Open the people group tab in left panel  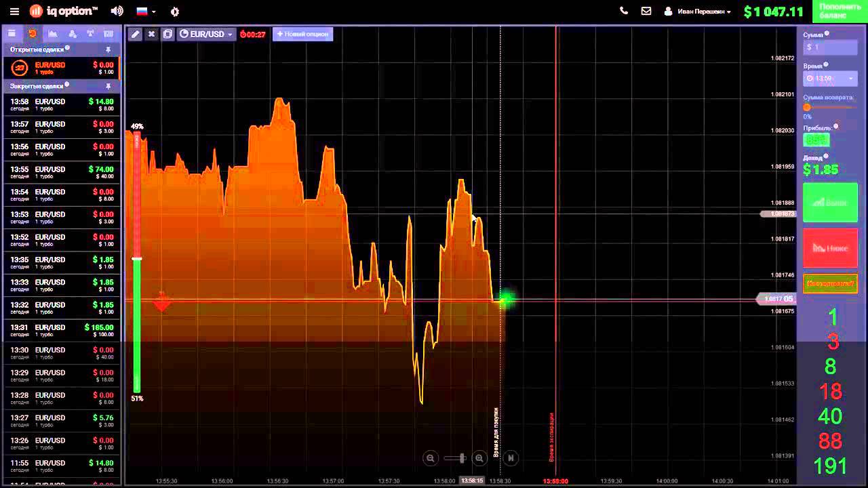coord(72,33)
